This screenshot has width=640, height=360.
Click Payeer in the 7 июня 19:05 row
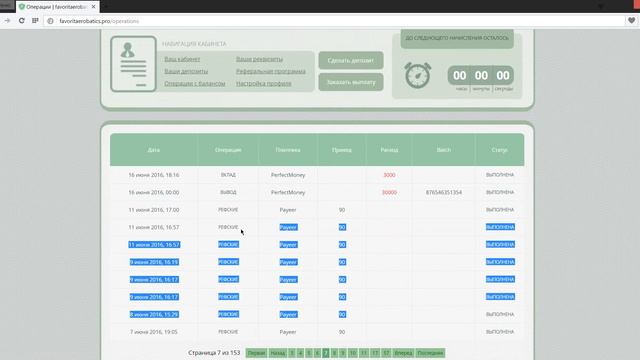[288, 332]
